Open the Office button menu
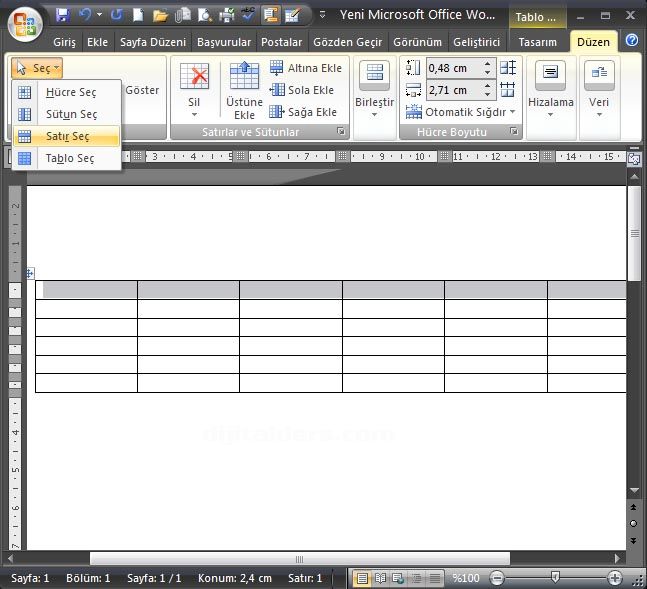Screen dimensions: 647x589 (x=25, y=24)
